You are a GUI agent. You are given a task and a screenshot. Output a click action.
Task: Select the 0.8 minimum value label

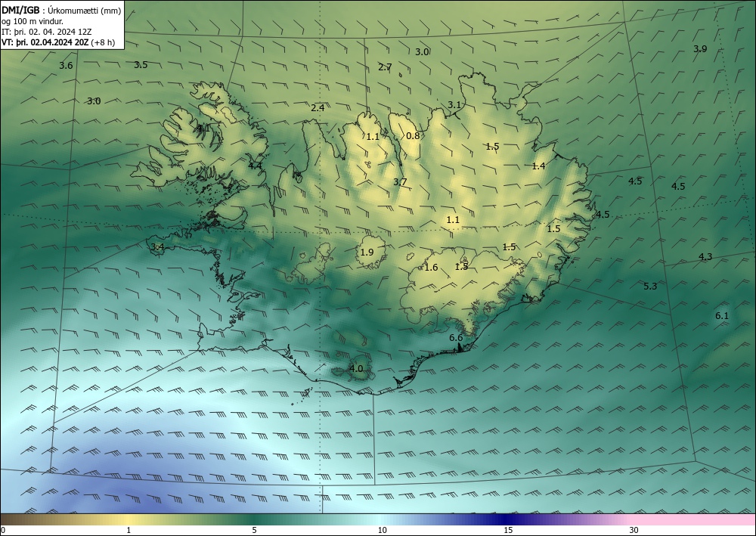(413, 136)
